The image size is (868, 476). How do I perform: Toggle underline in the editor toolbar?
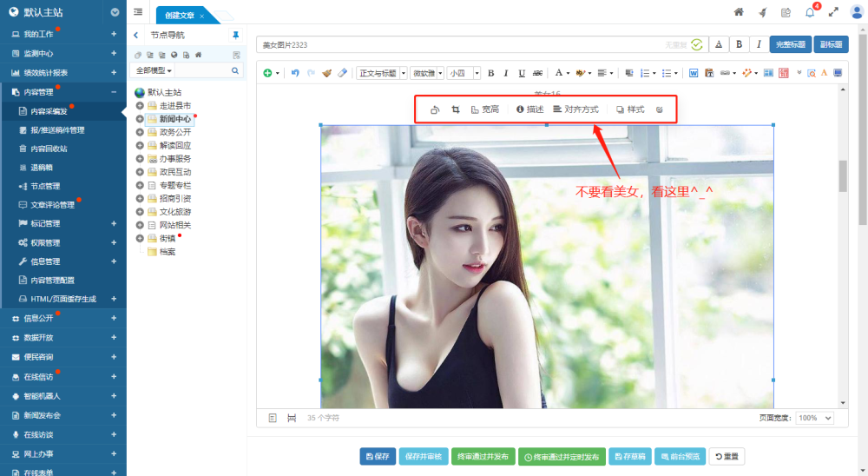click(522, 73)
